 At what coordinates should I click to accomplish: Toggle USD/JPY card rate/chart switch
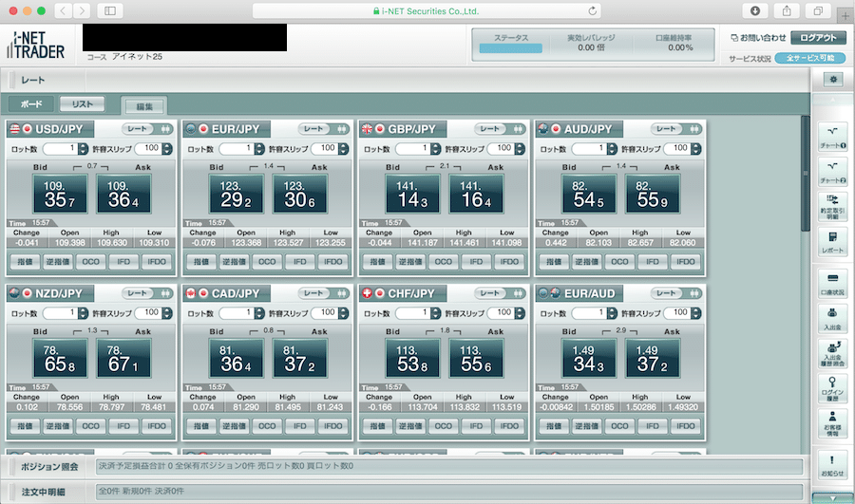(147, 129)
